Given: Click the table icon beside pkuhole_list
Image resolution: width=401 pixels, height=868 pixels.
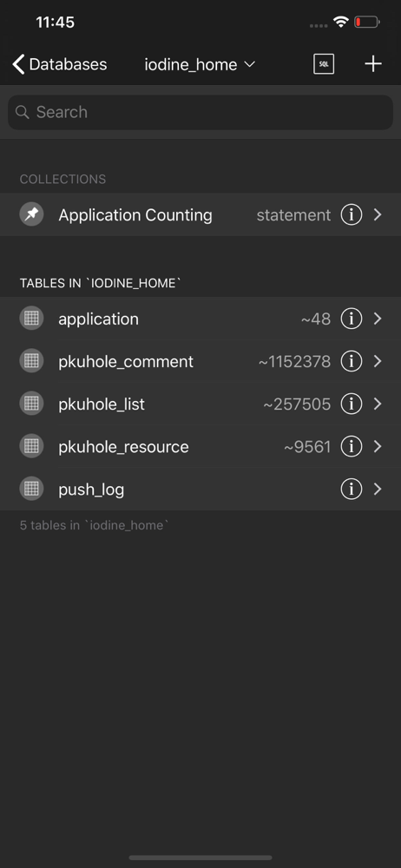Looking at the screenshot, I should pyautogui.click(x=31, y=403).
